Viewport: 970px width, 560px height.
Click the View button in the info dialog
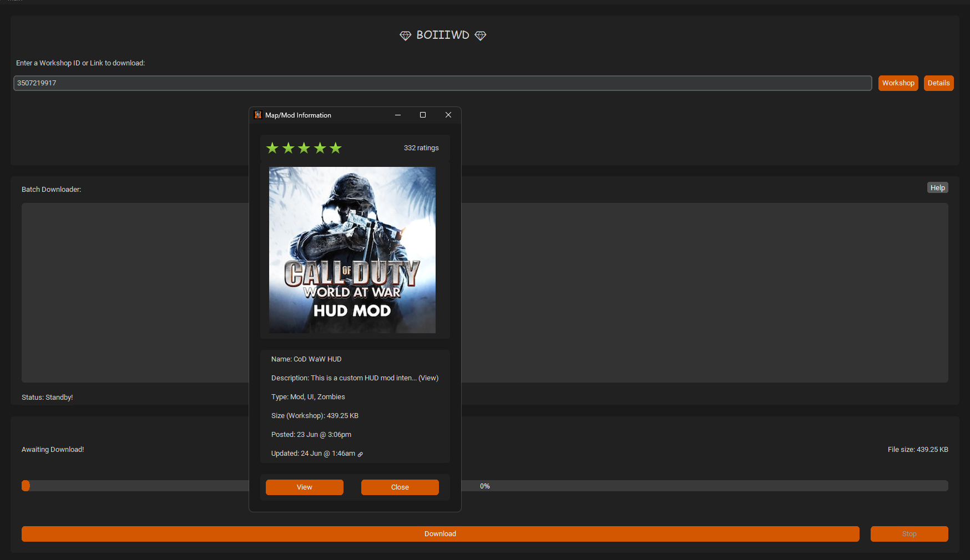[304, 487]
